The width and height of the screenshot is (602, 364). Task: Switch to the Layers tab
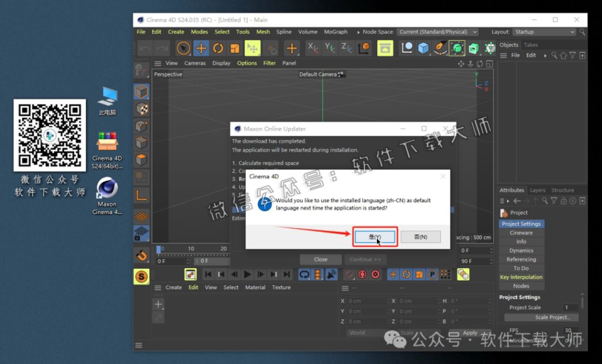(x=538, y=190)
